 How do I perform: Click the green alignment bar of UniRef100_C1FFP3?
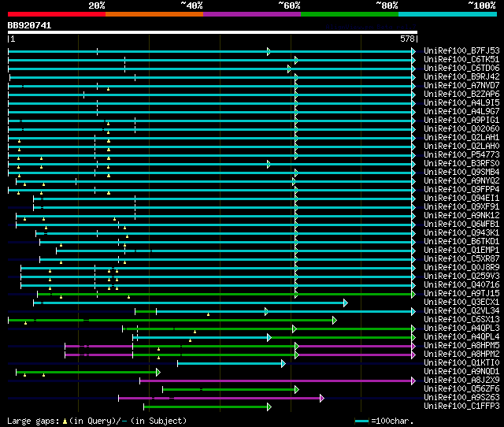[207, 407]
